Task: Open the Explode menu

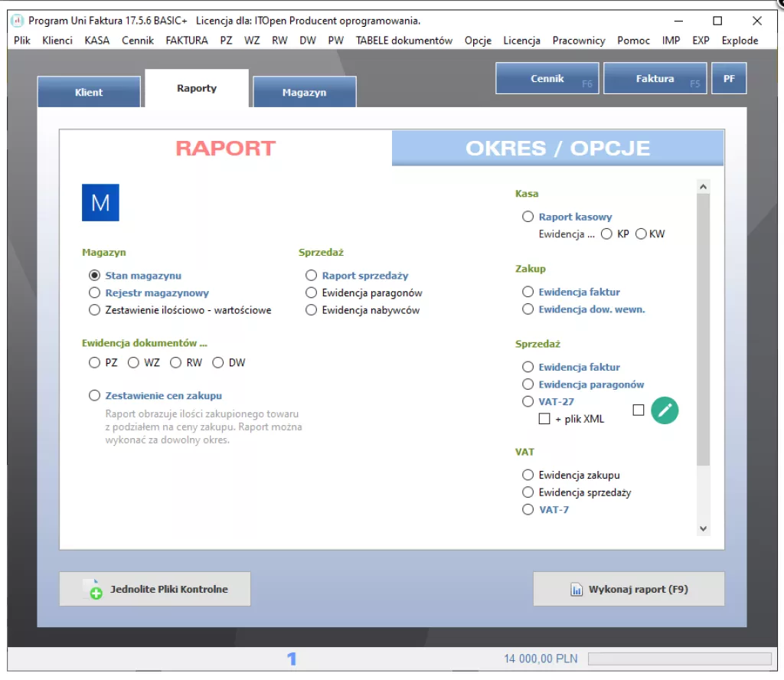Action: coord(740,41)
